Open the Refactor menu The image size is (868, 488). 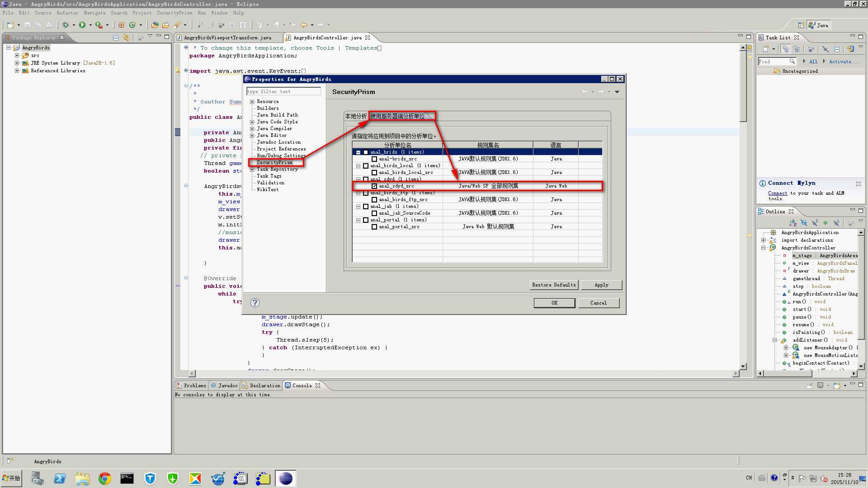coord(67,13)
